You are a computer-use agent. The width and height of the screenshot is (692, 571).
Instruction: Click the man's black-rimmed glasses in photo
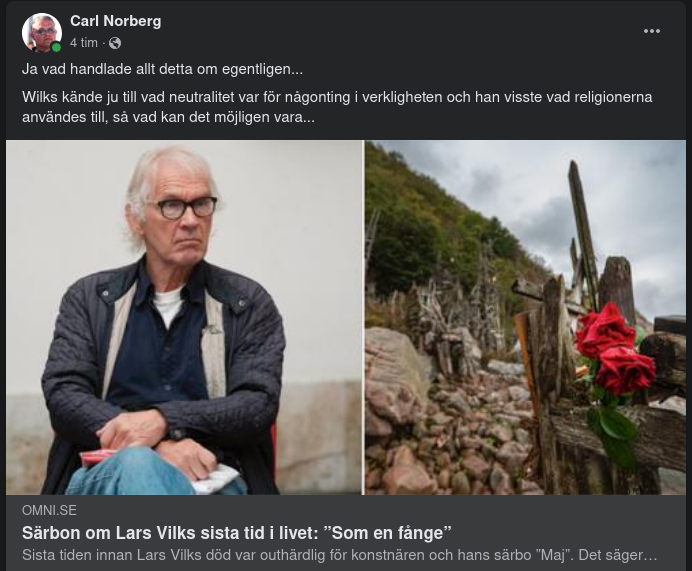click(187, 207)
